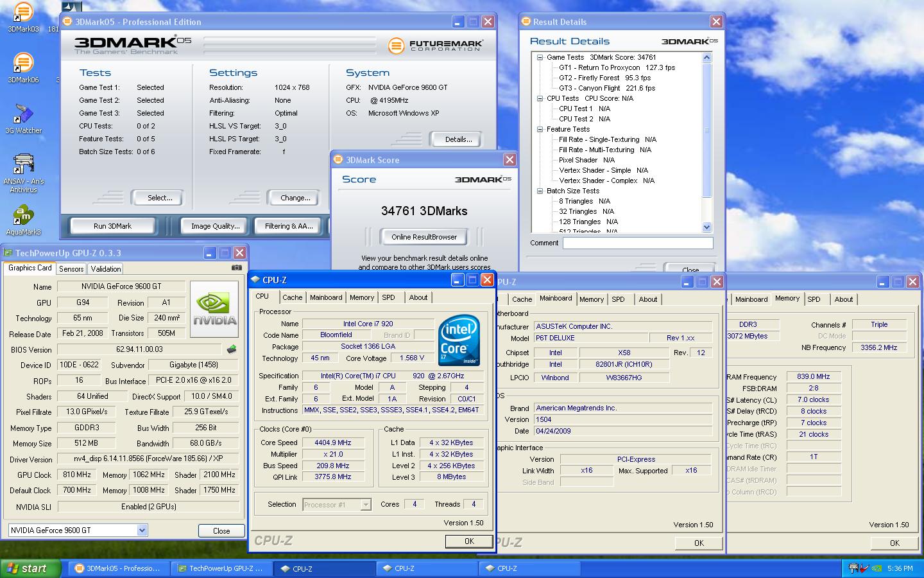Viewport: 924px width, 578px height.
Task: Collapse the Batch Size Tests node
Action: pos(540,191)
